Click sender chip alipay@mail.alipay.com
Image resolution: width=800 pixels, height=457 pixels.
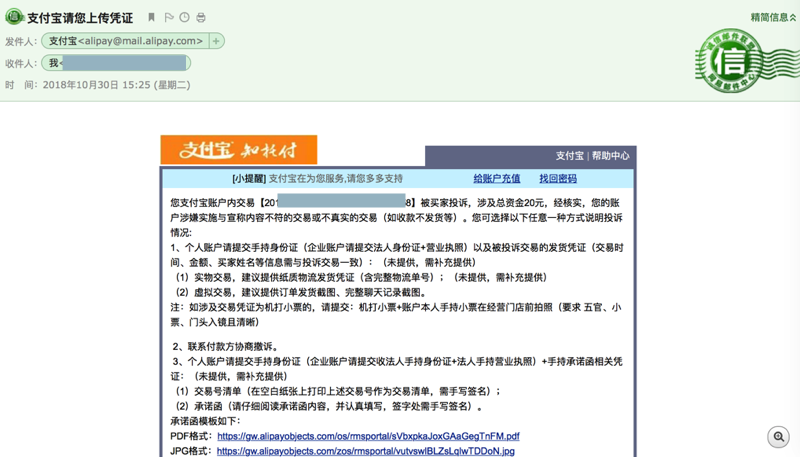tap(126, 41)
